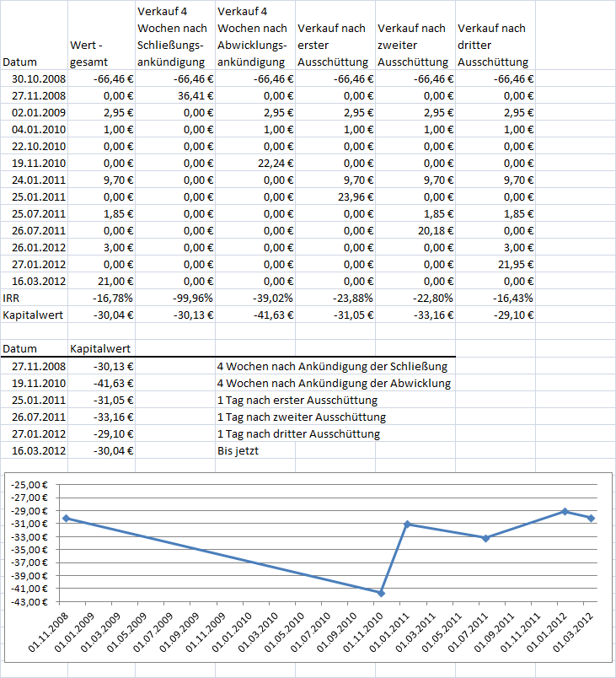Viewport: 616px width, 678px height.
Task: Select the 'Bis jetzt' cell
Action: click(x=238, y=450)
